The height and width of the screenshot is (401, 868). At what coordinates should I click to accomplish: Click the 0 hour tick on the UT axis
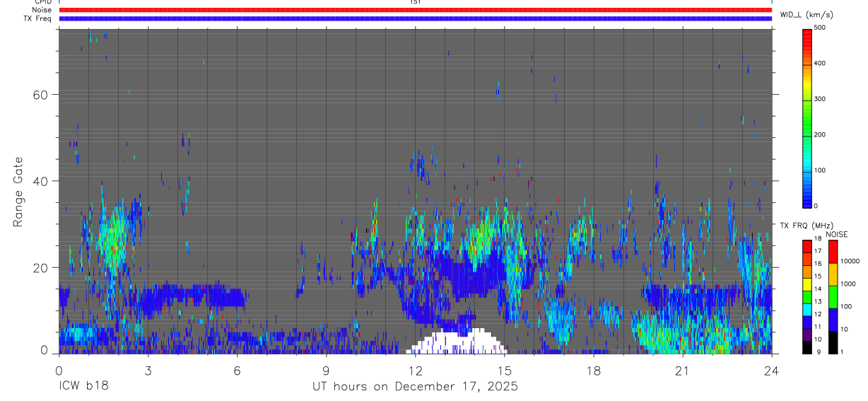click(x=59, y=370)
